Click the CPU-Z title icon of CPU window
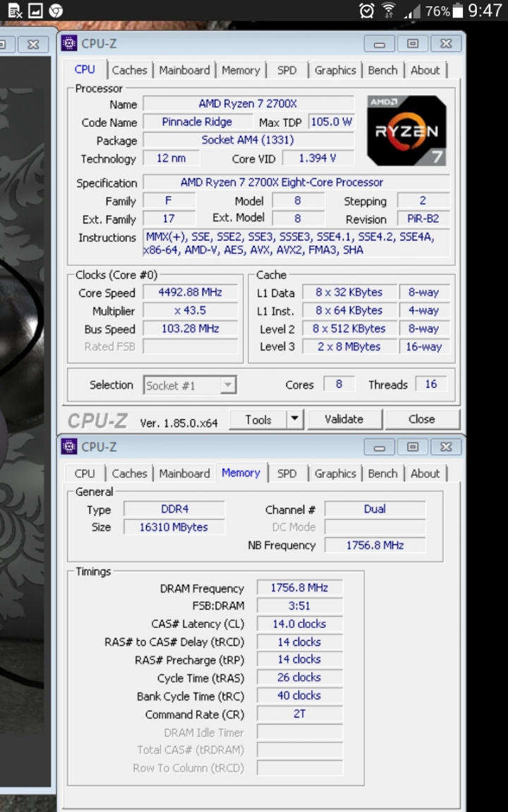Screen dimensions: 508x812 [x=69, y=44]
